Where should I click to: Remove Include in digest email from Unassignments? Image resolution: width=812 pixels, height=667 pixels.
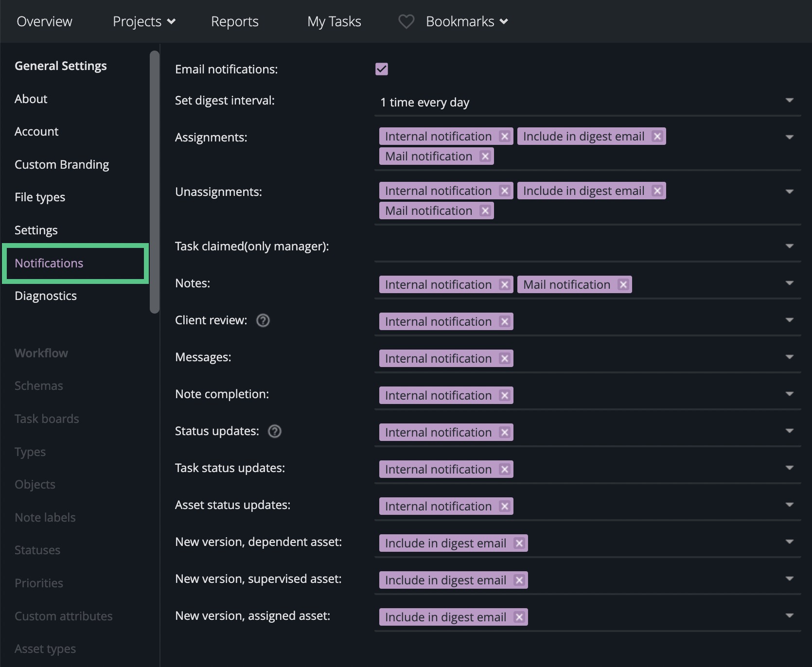657,191
